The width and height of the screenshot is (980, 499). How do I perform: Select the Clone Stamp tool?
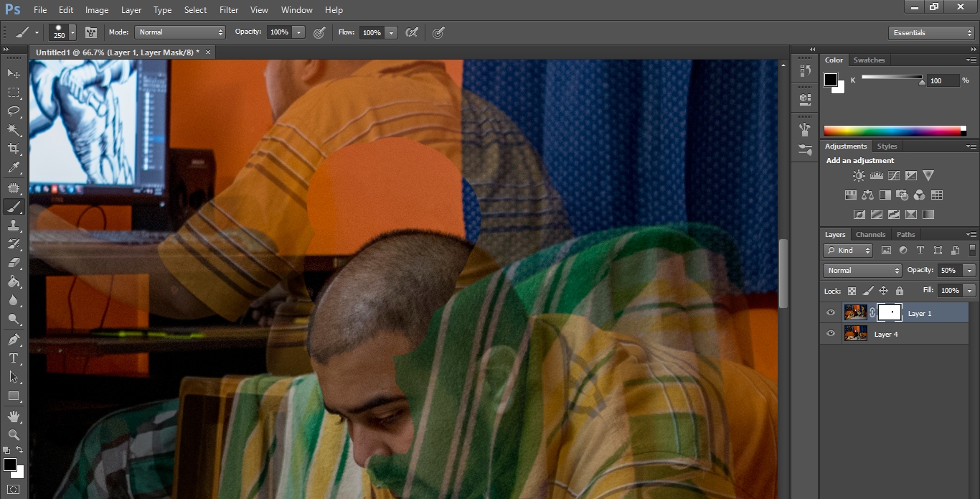pos(14,225)
